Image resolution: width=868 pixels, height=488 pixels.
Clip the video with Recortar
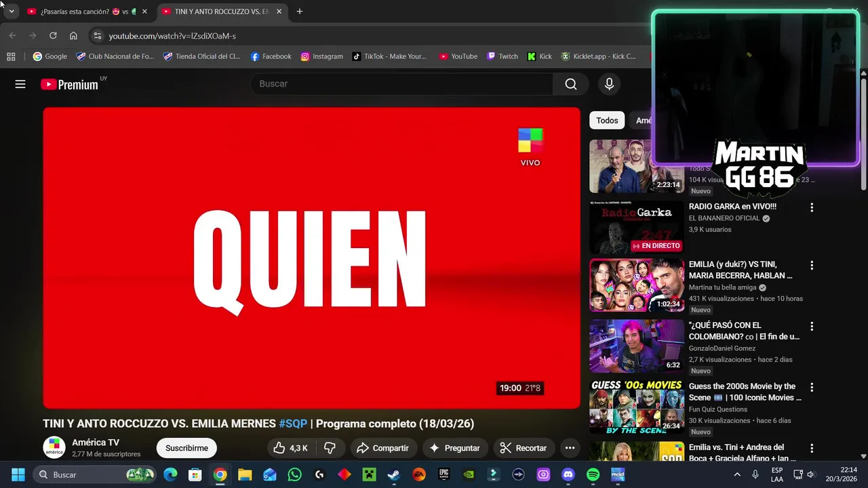523,448
